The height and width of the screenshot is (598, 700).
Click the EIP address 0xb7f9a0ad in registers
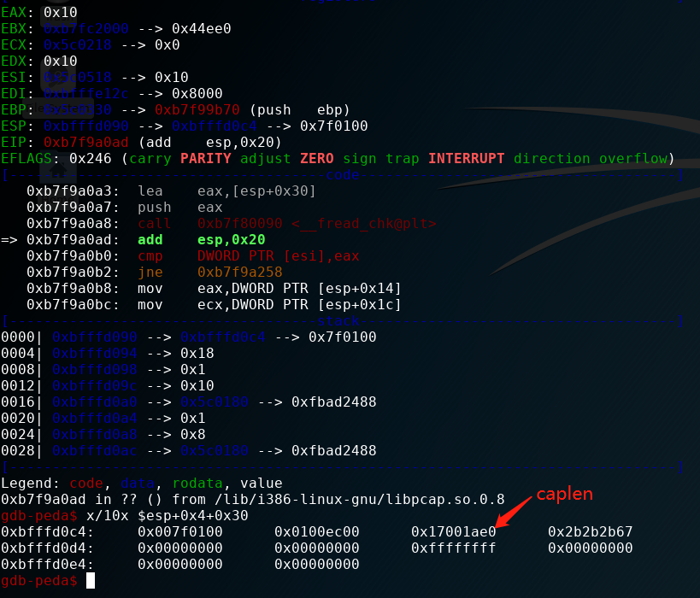point(86,143)
